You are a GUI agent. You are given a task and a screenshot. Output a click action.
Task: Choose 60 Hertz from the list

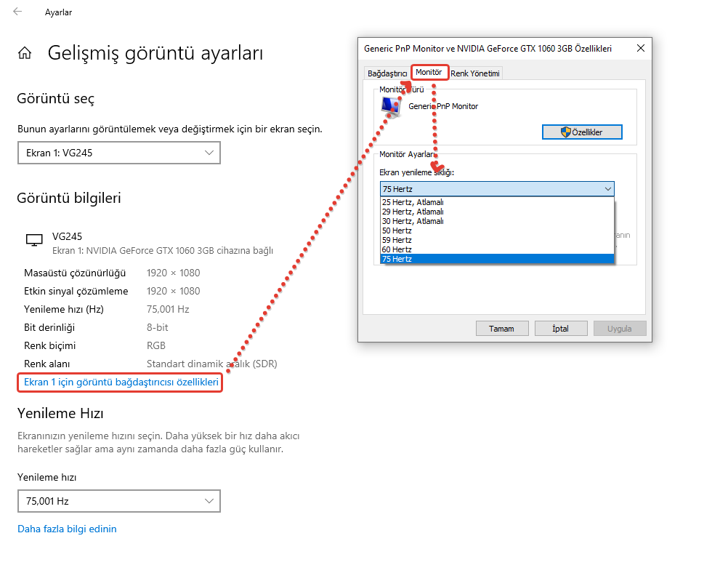(x=397, y=249)
